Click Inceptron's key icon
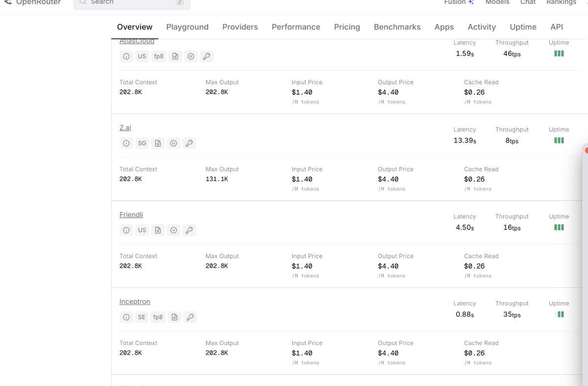 [x=190, y=317]
